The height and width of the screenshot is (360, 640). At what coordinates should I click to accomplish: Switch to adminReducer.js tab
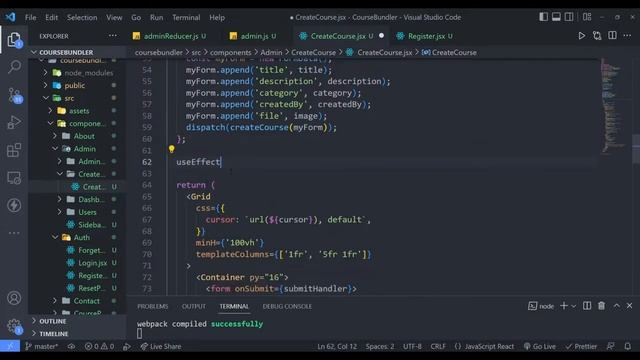pyautogui.click(x=171, y=36)
